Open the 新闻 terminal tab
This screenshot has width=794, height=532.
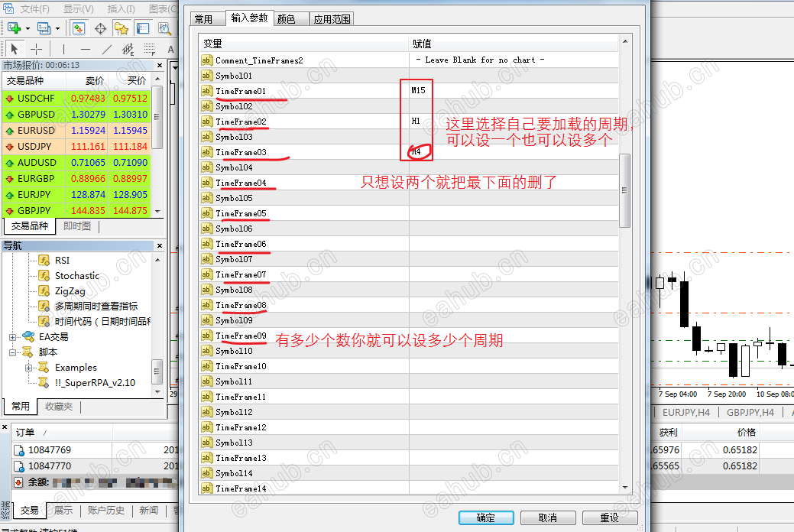149,510
